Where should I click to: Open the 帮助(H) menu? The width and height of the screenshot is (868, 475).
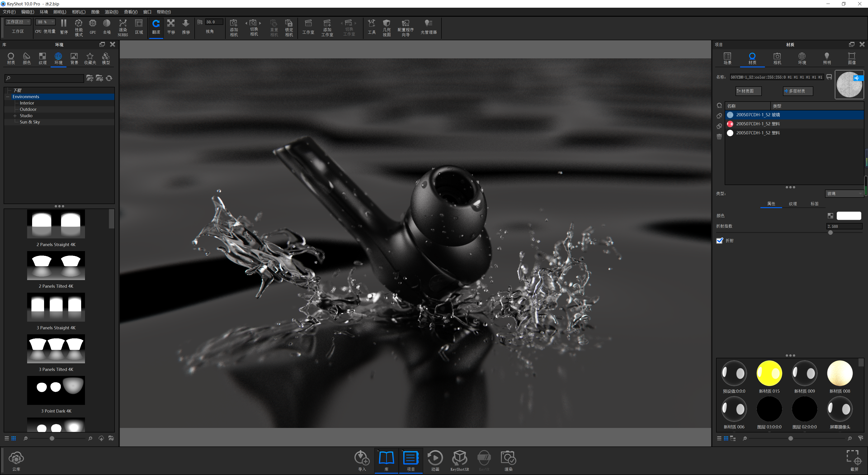click(164, 12)
